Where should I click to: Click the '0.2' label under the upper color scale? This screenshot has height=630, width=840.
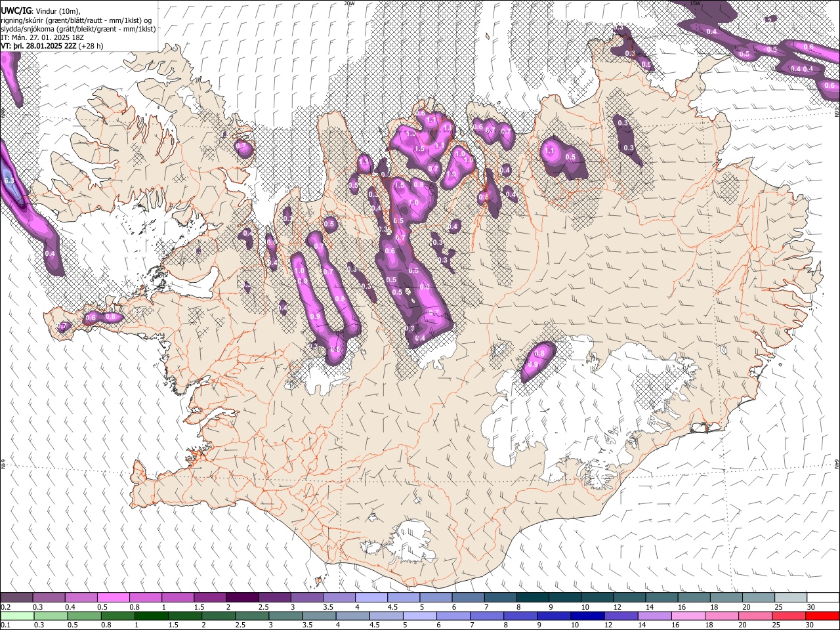coord(5,607)
